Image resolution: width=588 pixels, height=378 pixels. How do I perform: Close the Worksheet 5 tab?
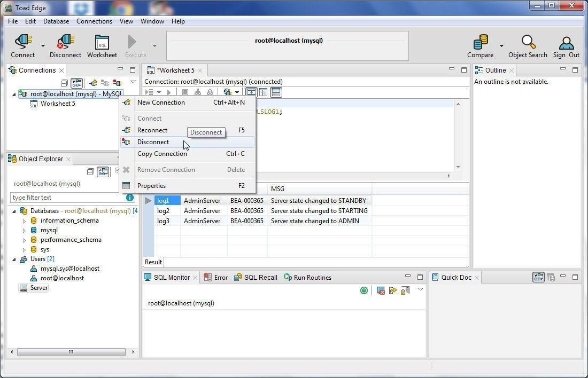coord(200,70)
